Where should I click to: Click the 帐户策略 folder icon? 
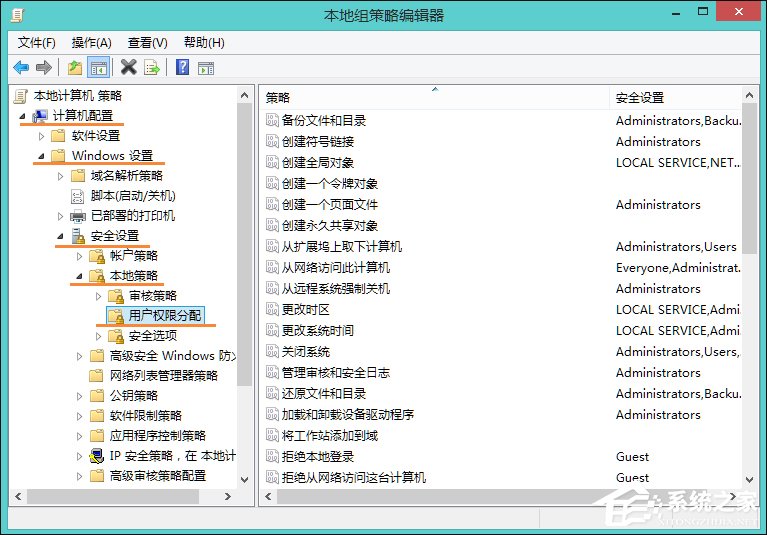click(x=97, y=256)
